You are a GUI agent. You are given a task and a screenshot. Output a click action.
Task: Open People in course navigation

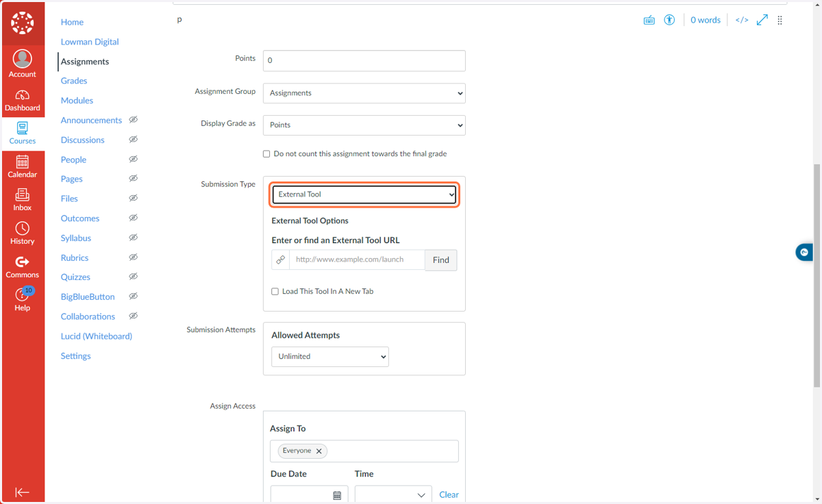pos(73,160)
